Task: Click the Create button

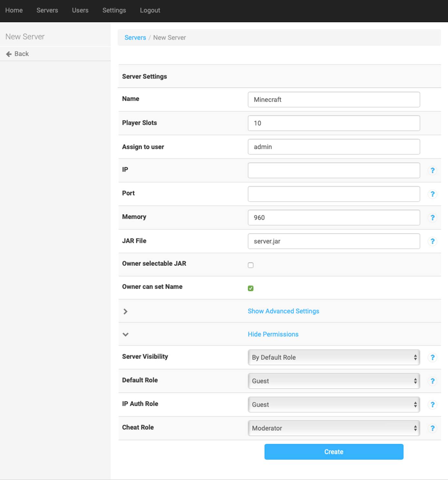Action: point(334,452)
